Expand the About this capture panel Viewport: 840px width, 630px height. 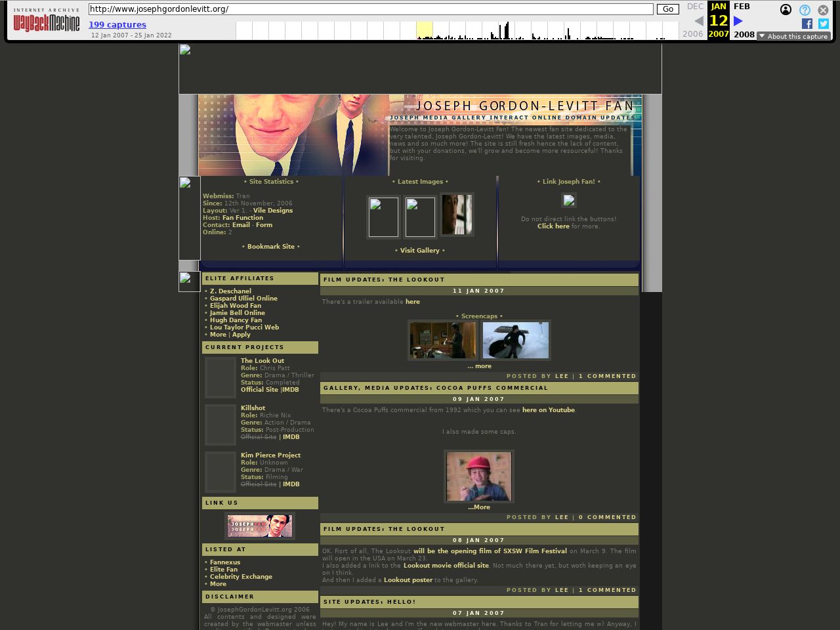click(793, 36)
